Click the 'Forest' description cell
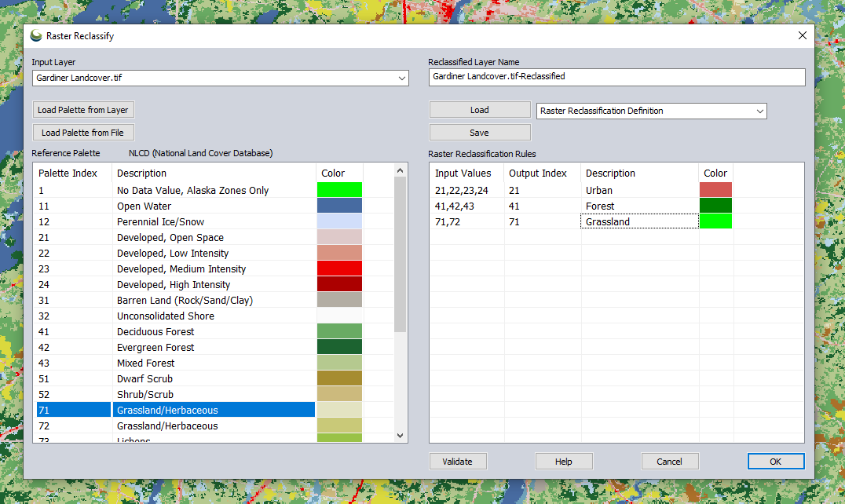Viewport: 845px width, 504px height. coord(640,206)
